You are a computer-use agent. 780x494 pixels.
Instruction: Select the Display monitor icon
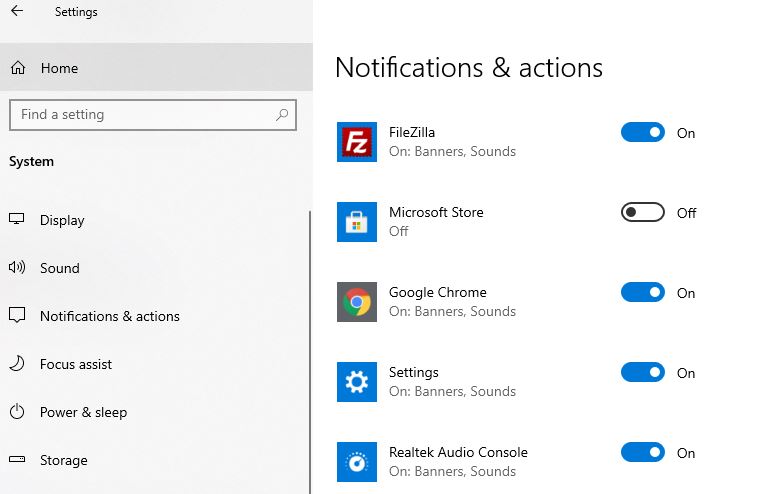(x=16, y=219)
